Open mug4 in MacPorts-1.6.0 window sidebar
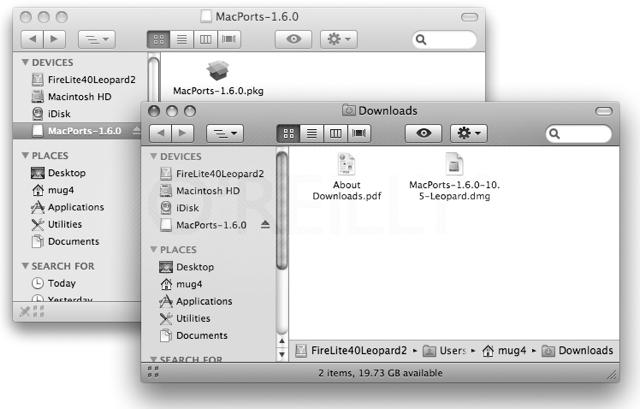This screenshot has height=409, width=640. 53,190
